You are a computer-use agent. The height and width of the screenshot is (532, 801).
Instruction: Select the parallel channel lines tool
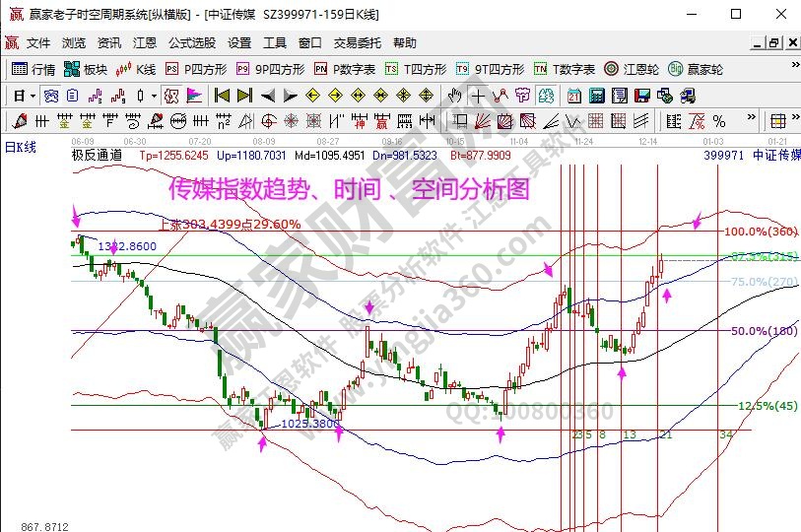point(640,121)
